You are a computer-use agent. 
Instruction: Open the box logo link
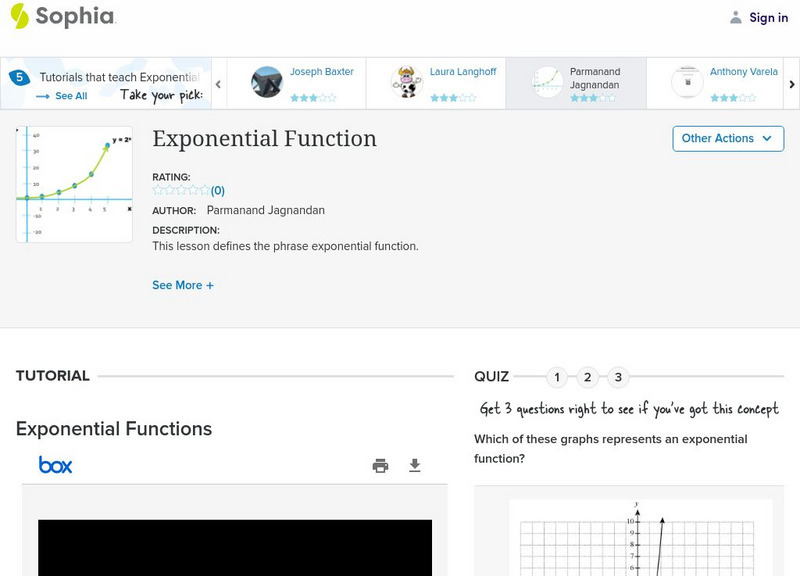coord(55,465)
